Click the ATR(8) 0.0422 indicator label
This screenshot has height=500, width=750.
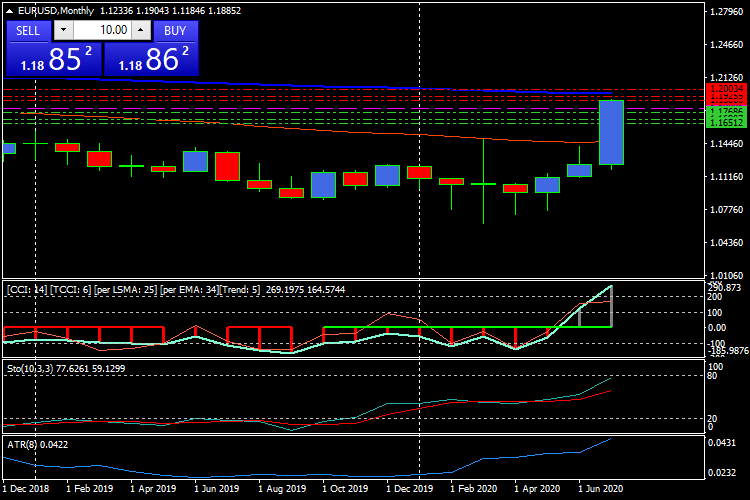[x=37, y=444]
